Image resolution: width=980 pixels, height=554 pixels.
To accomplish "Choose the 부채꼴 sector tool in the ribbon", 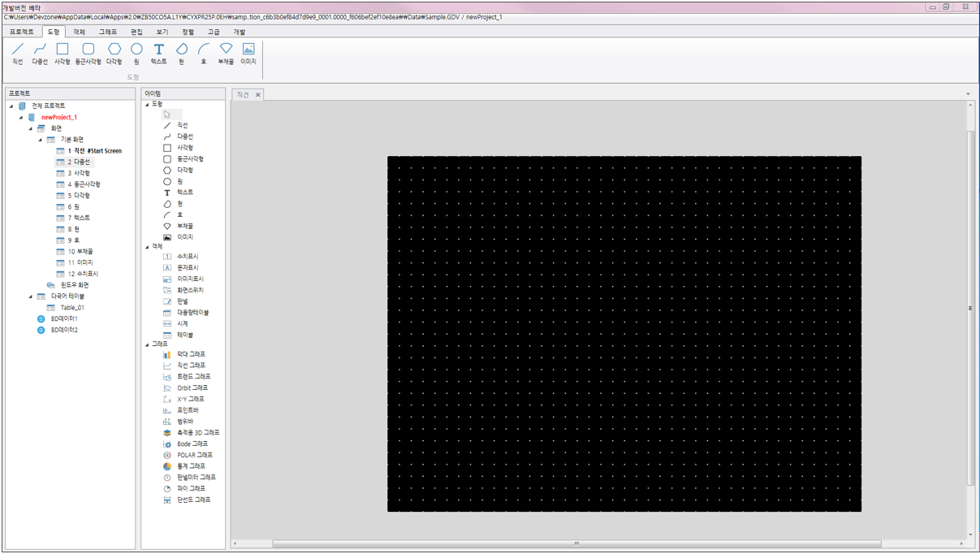I will (x=226, y=54).
